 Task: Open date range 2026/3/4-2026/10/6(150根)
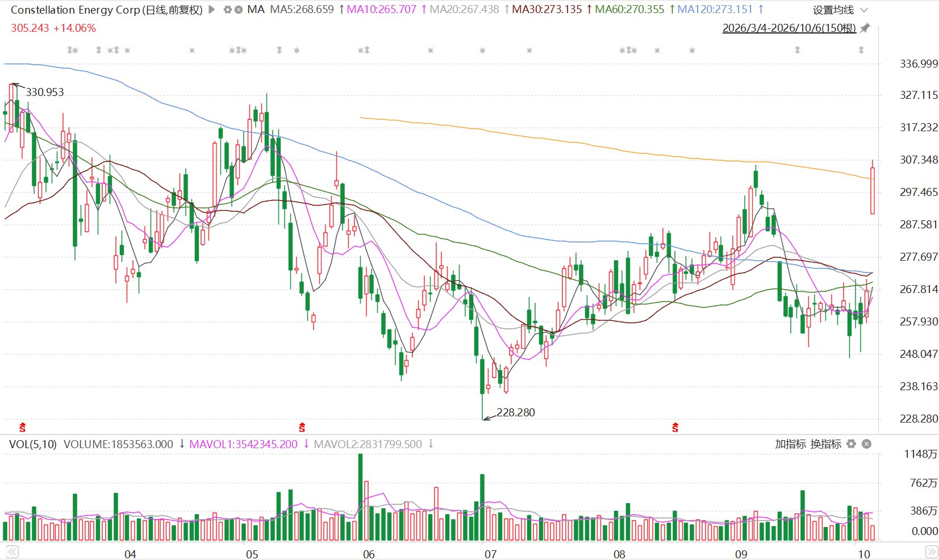click(789, 28)
